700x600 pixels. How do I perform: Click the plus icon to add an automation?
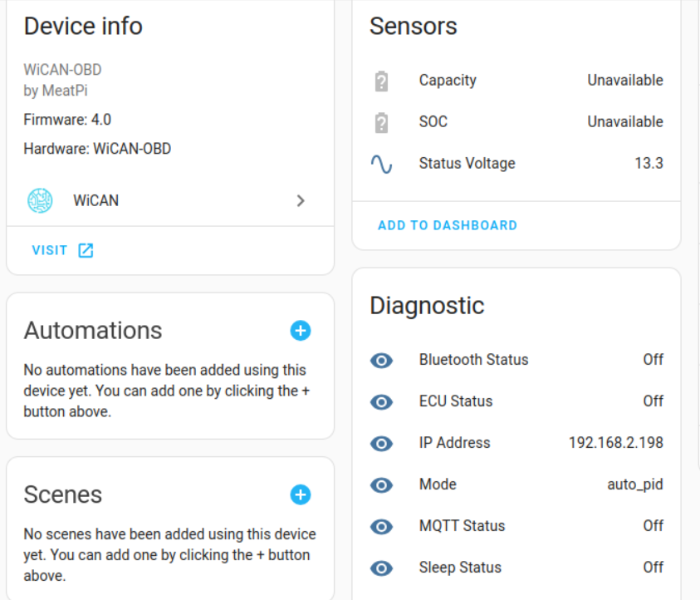[300, 330]
